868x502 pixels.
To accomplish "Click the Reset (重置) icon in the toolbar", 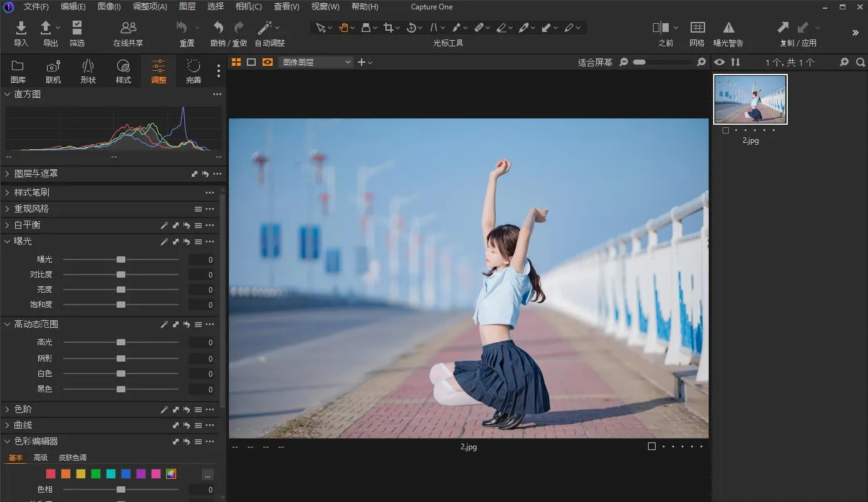I will click(182, 28).
